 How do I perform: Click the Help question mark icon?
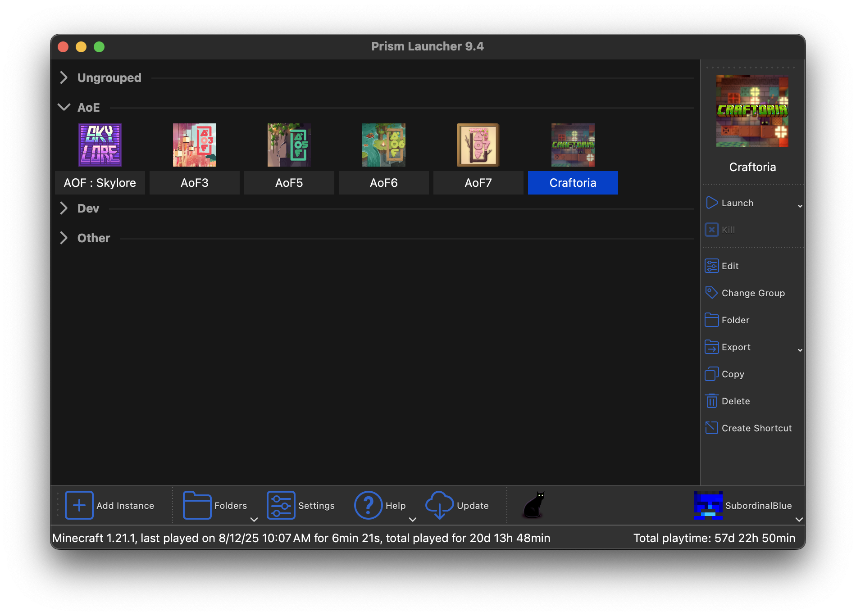(x=369, y=505)
